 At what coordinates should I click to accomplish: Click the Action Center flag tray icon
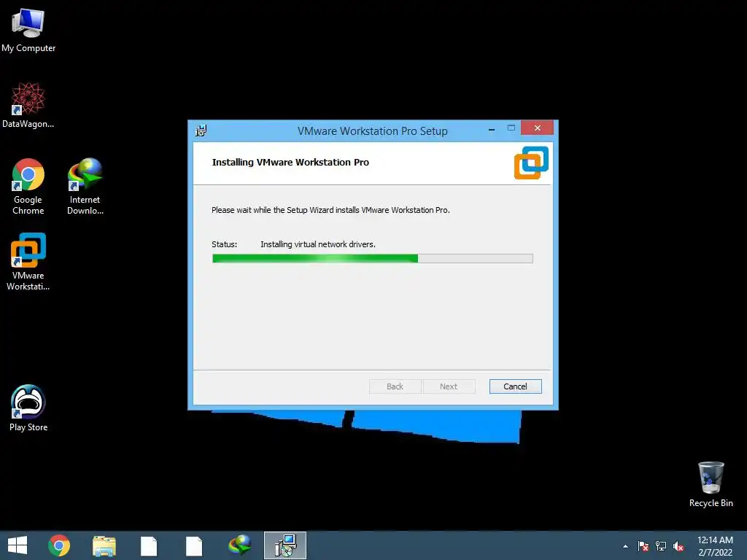click(643, 546)
